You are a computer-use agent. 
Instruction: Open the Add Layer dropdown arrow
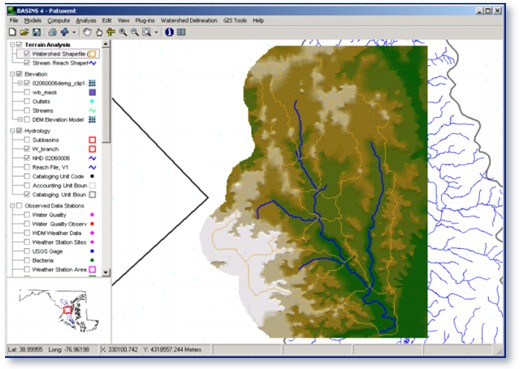coord(74,32)
